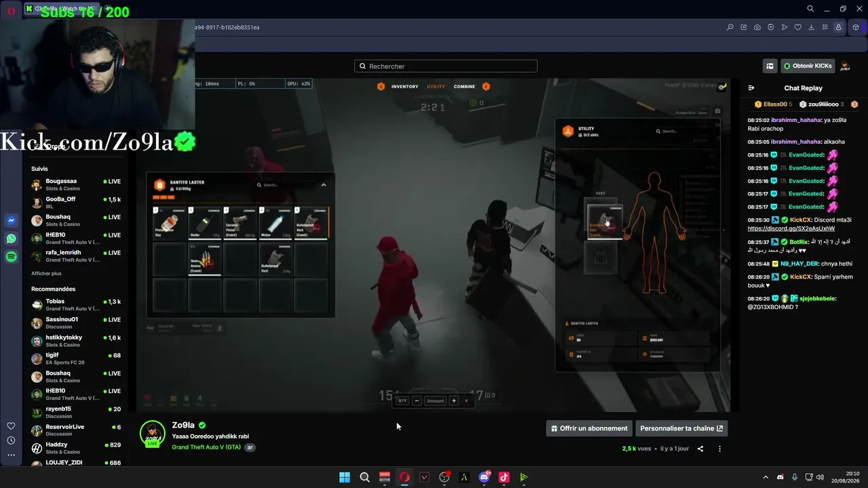This screenshot has width=868, height=488.
Task: Open the profile account icon in toolbar
Action: click(838, 27)
